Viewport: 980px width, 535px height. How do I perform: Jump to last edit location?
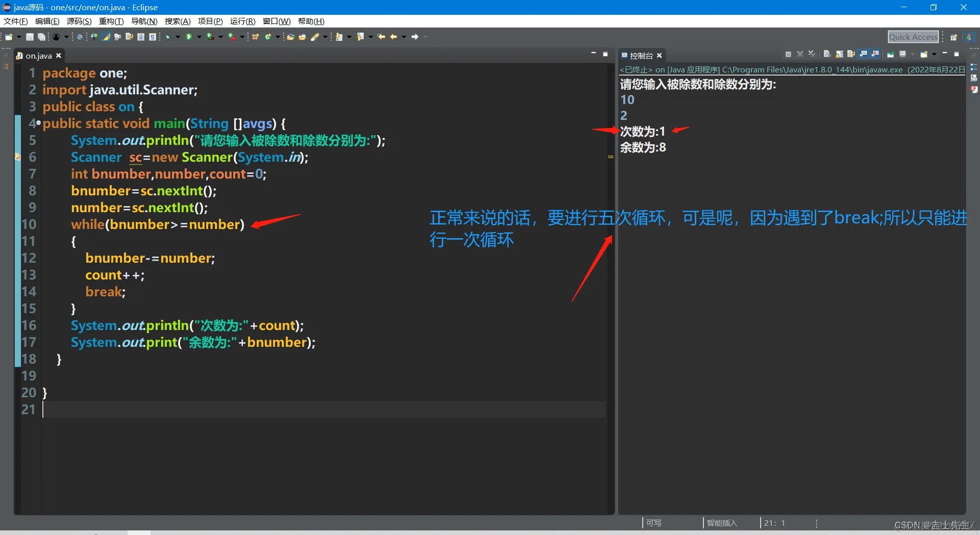pyautogui.click(x=381, y=37)
